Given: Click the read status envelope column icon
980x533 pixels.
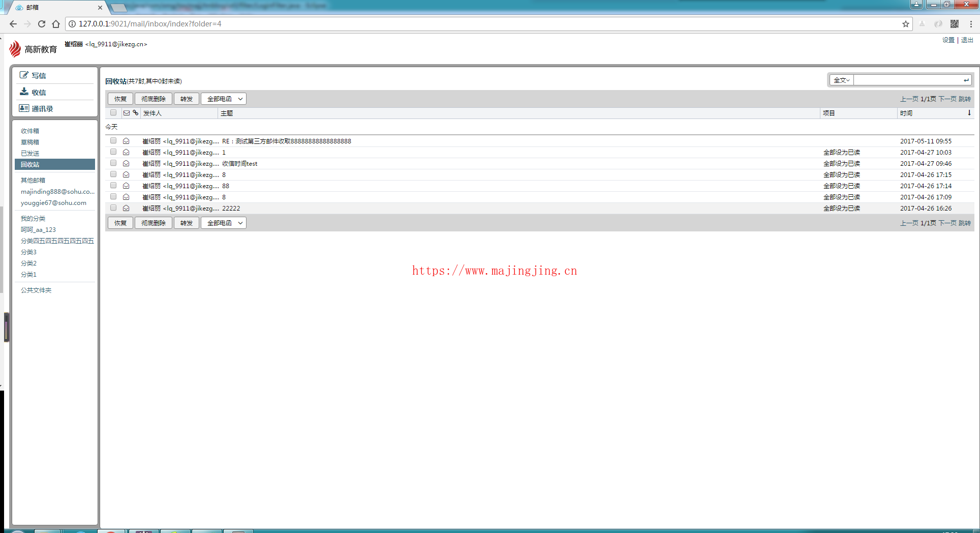Looking at the screenshot, I should coord(127,113).
